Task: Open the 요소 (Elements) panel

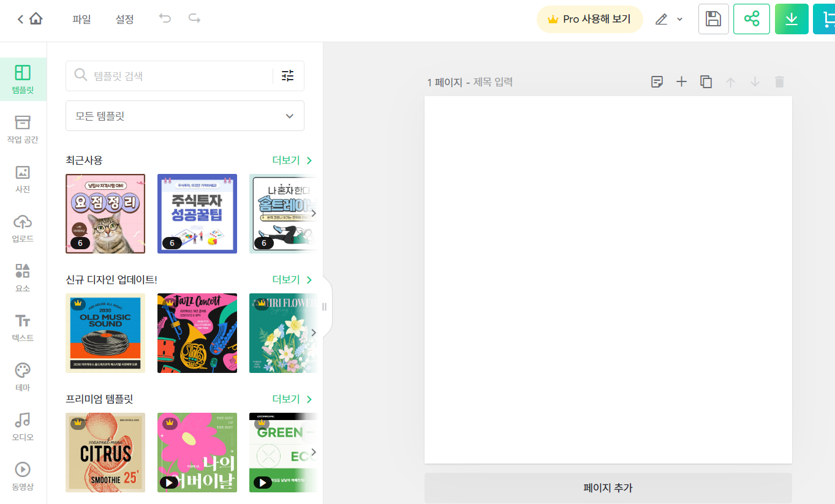Action: point(22,279)
